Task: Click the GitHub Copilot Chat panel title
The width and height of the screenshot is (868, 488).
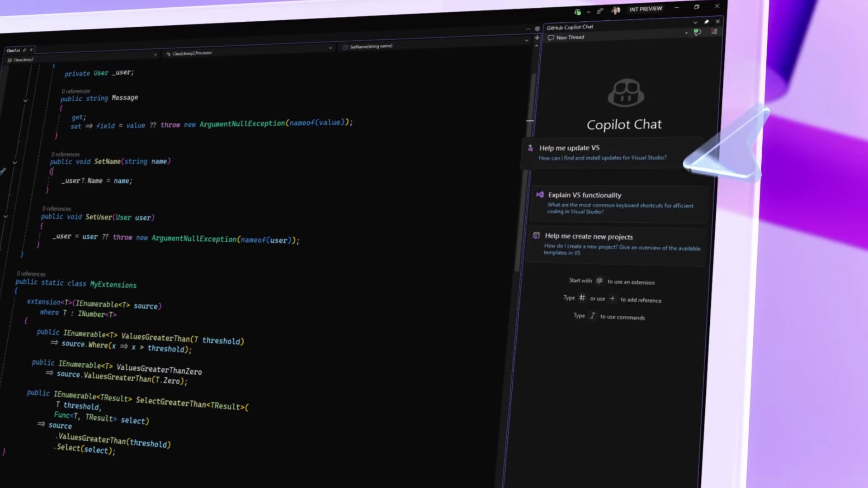Action: tap(570, 27)
